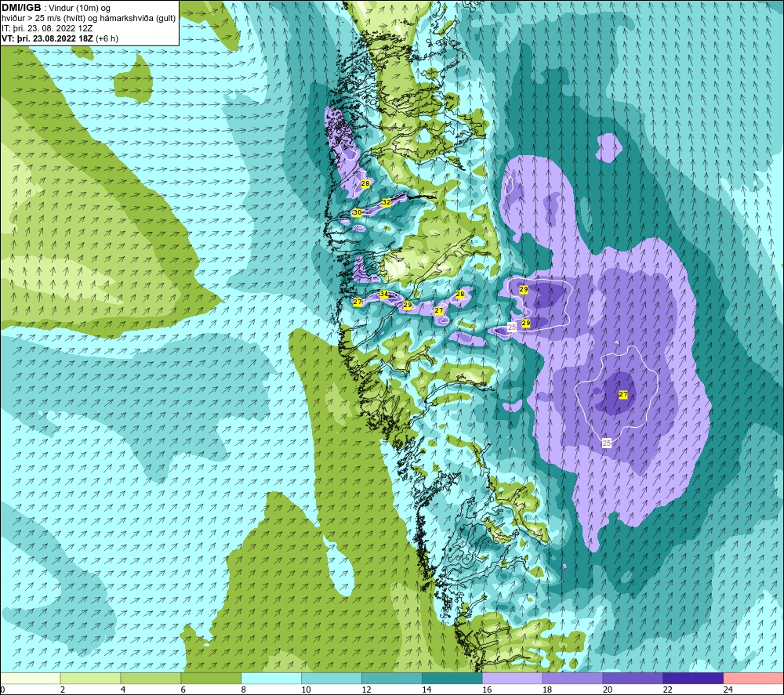Pick the pale cyan legend swatch left of 10
The image size is (784, 695).
point(271,678)
